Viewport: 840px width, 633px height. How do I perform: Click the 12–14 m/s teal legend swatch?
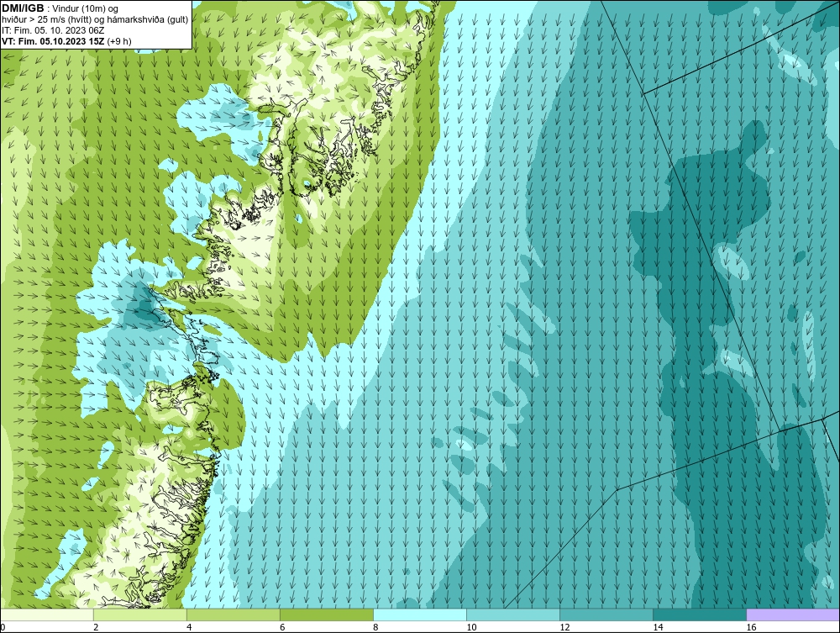[606, 615]
